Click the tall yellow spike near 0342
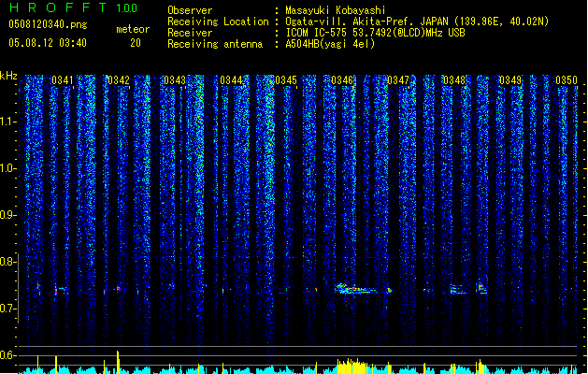Screen dimensions: 588x374 coord(118,362)
